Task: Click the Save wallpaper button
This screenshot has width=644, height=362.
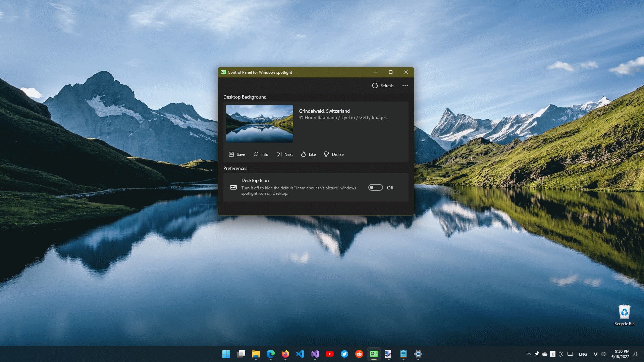Action: pos(237,154)
